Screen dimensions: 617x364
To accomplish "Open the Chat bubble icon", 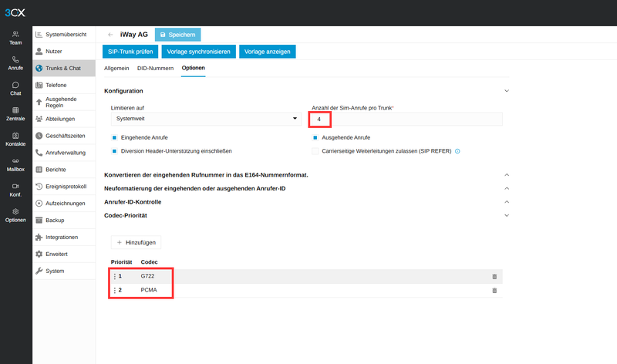I will pyautogui.click(x=15, y=85).
